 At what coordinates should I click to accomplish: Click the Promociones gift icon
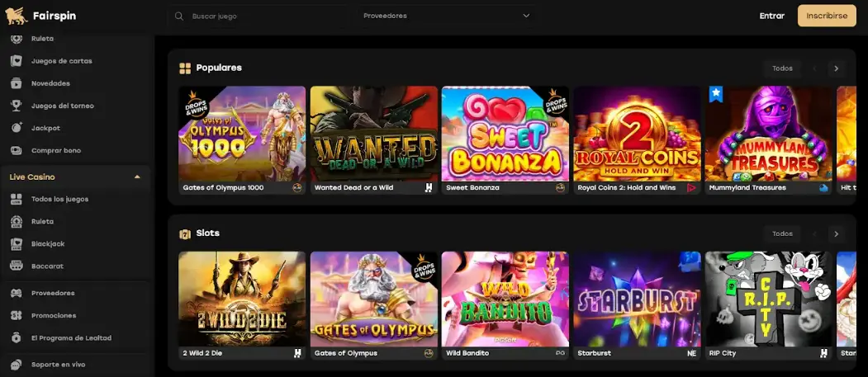point(17,316)
